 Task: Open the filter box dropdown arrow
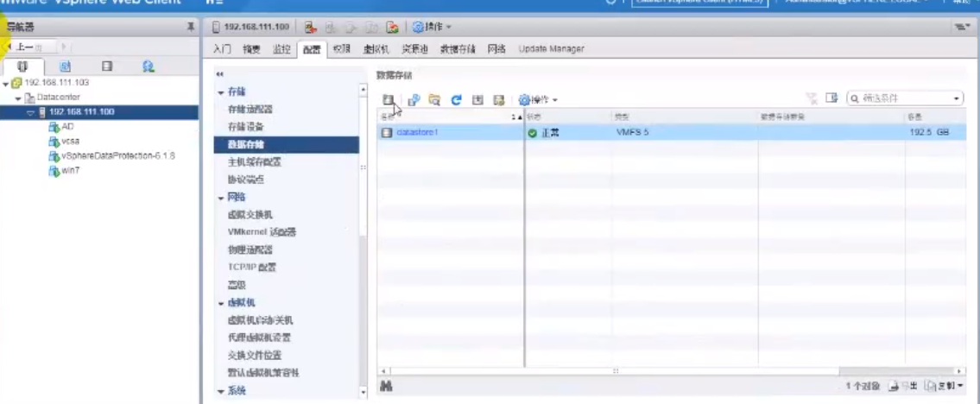point(957,98)
